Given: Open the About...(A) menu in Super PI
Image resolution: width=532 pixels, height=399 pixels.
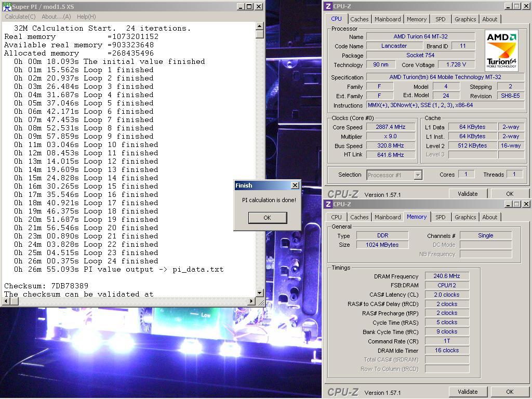Looking at the screenshot, I should pyautogui.click(x=56, y=17).
